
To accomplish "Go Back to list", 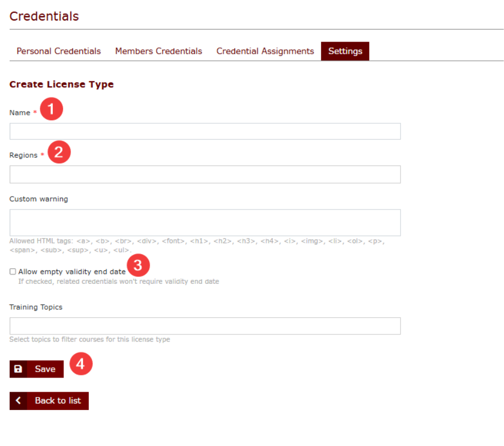I will (x=49, y=401).
